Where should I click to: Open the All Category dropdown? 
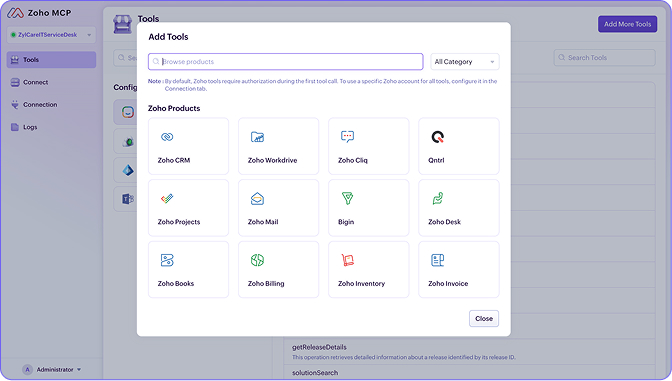tap(465, 62)
